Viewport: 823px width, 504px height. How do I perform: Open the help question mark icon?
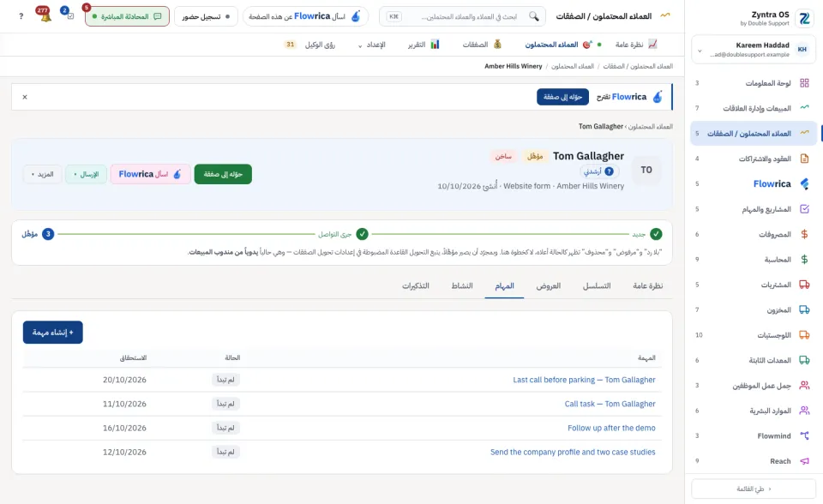click(21, 16)
